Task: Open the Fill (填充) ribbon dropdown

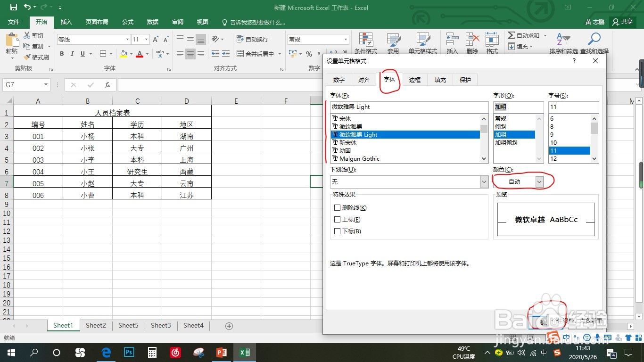Action: 531,47
